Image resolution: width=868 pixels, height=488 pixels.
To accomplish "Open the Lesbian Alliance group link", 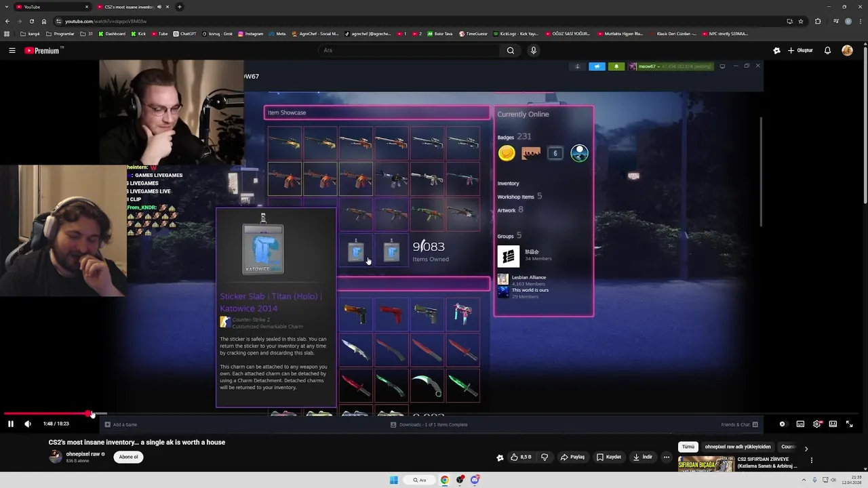I will [x=529, y=277].
